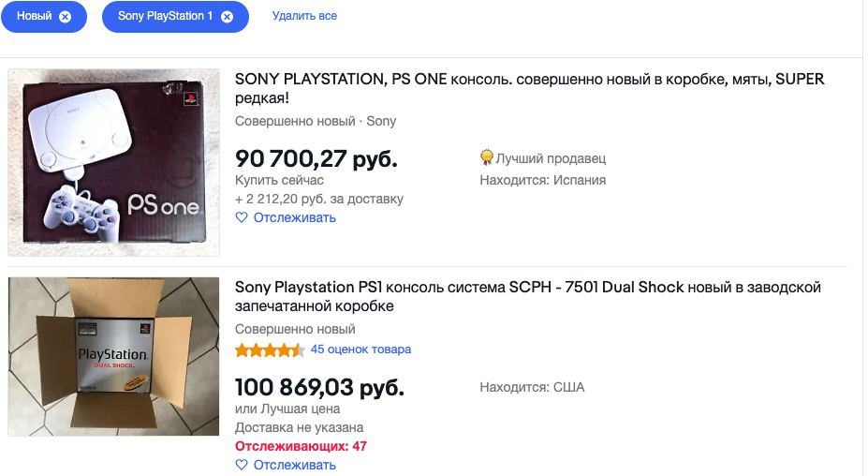This screenshot has width=868, height=476.
Task: Click the 100 869,03 руб. price
Action: (x=319, y=387)
